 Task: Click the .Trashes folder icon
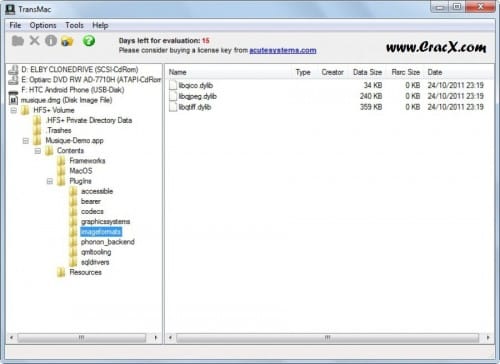(x=37, y=131)
